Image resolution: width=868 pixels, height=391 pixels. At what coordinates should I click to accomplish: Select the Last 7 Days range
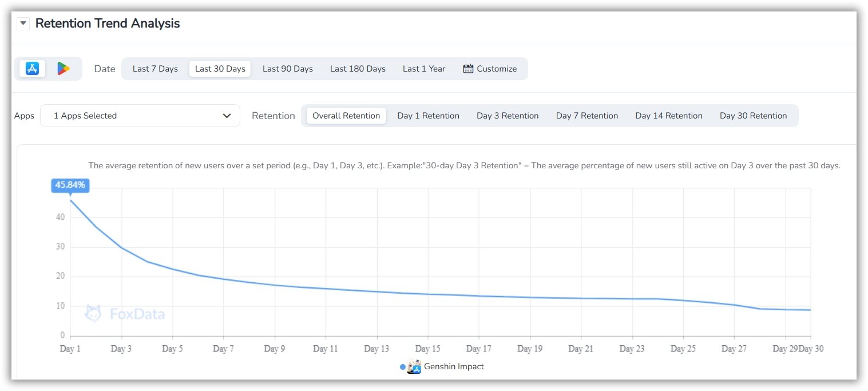155,69
